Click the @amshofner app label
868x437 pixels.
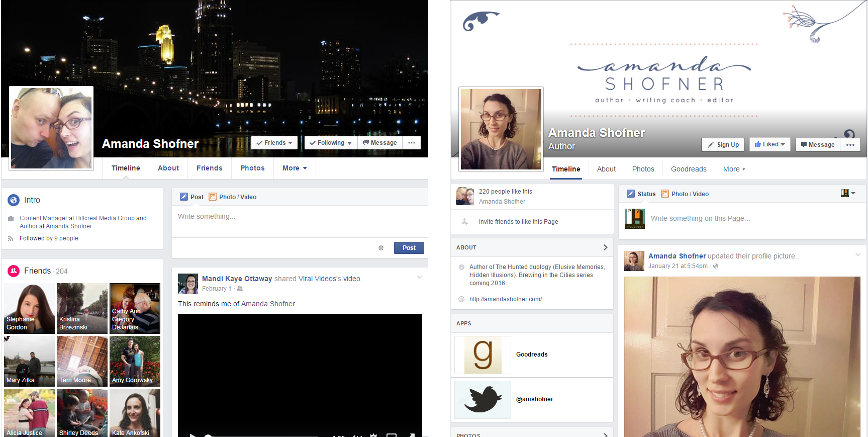tap(534, 399)
